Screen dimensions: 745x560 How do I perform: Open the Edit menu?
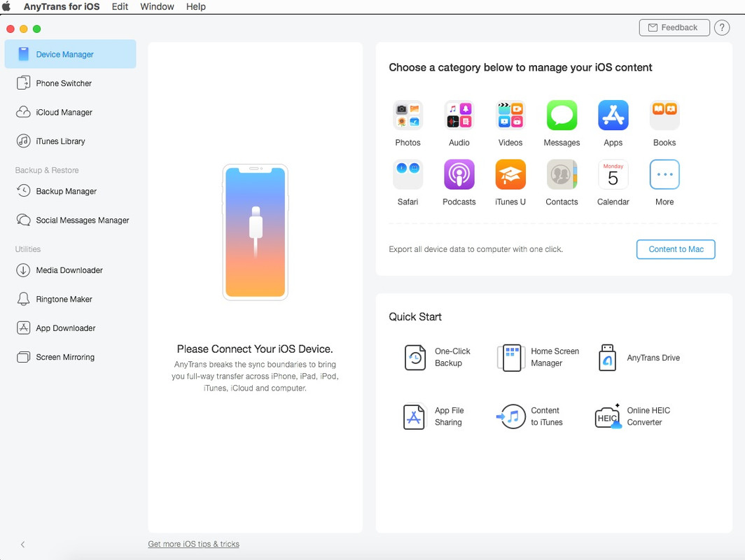(120, 6)
